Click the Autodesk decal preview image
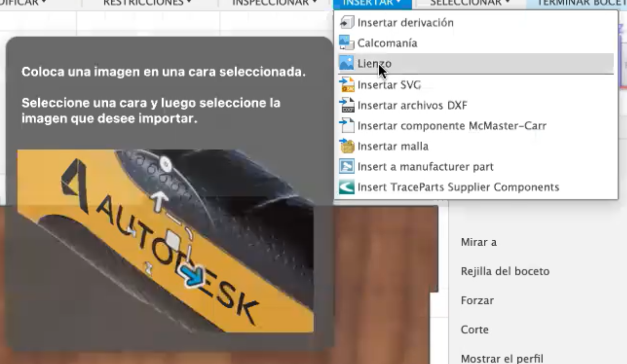 tap(165, 241)
